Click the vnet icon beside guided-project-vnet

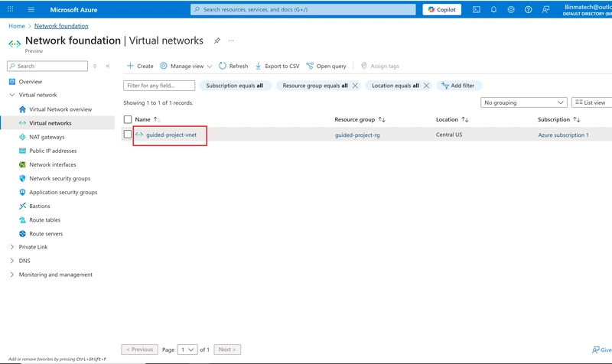(x=139, y=135)
